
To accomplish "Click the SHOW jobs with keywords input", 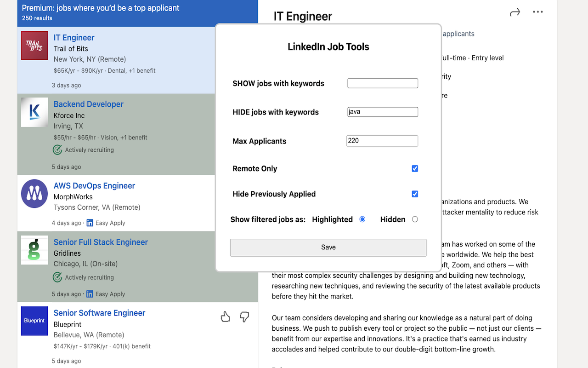I will pos(383,83).
